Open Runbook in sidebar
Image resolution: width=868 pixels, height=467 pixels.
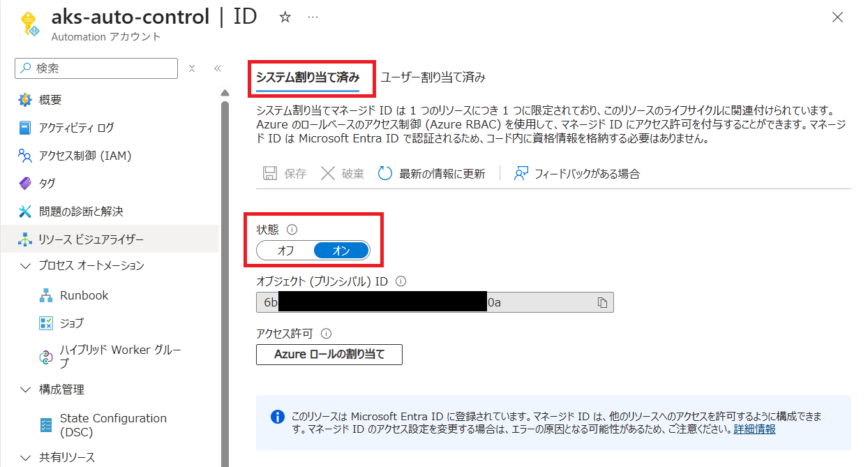tap(84, 295)
